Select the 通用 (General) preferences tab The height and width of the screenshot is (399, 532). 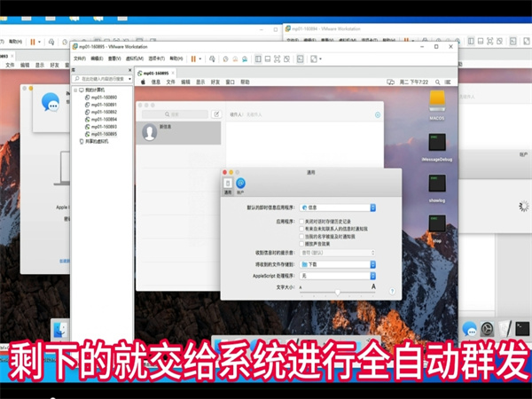tap(227, 184)
